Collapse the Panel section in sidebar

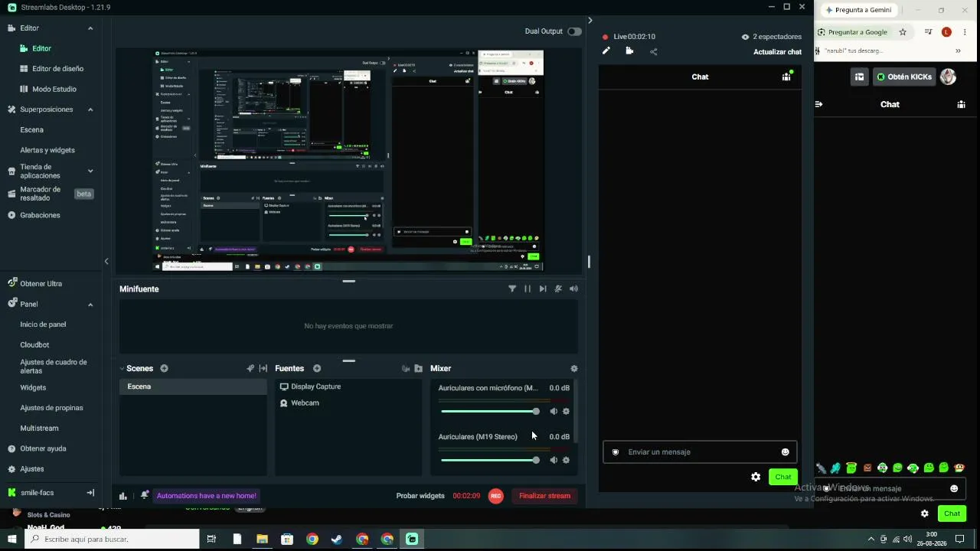coord(90,305)
